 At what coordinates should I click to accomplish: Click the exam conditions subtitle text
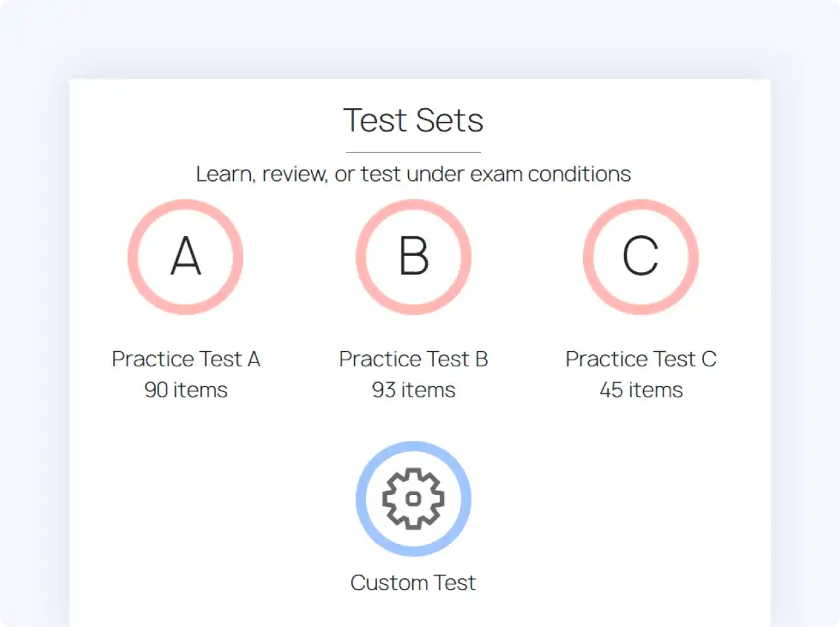pos(413,174)
